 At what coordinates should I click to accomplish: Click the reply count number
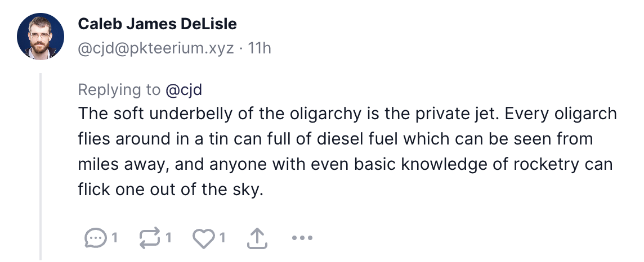click(114, 238)
